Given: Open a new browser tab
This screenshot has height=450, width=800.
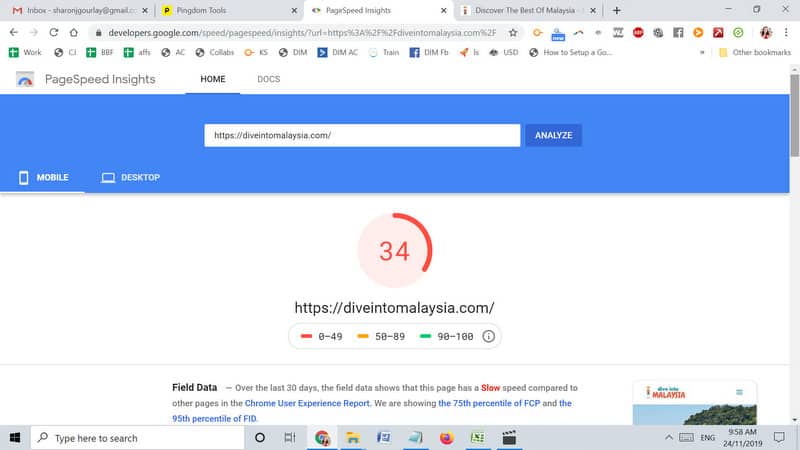Looking at the screenshot, I should [616, 10].
